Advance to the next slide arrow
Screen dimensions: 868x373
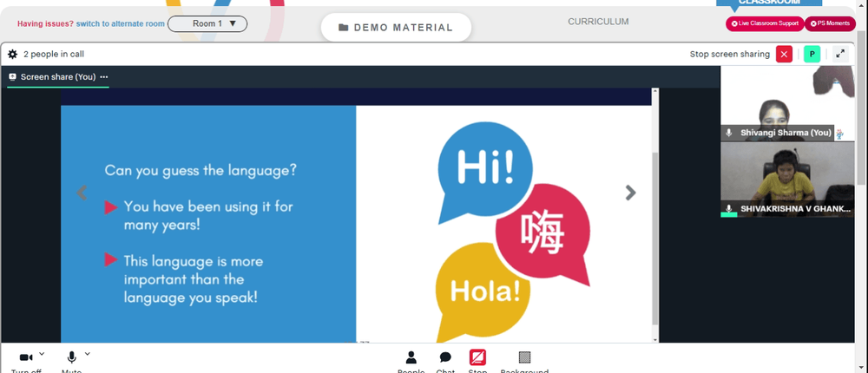[x=630, y=193]
